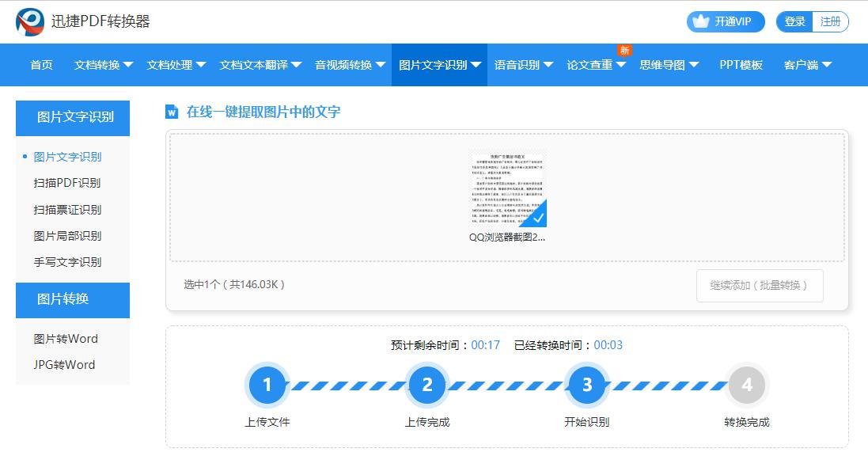The image size is (868, 456).
Task: Expand the 文档转换 dropdown menu
Action: pyautogui.click(x=100, y=65)
